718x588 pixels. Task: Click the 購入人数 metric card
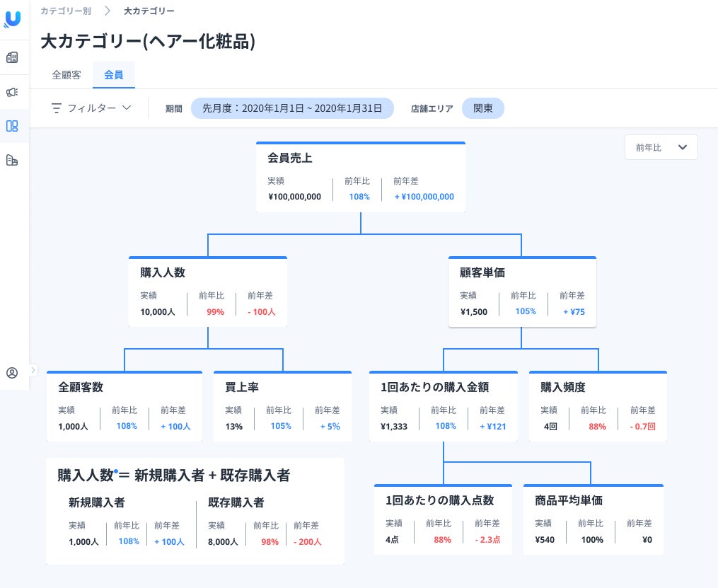[207, 291]
